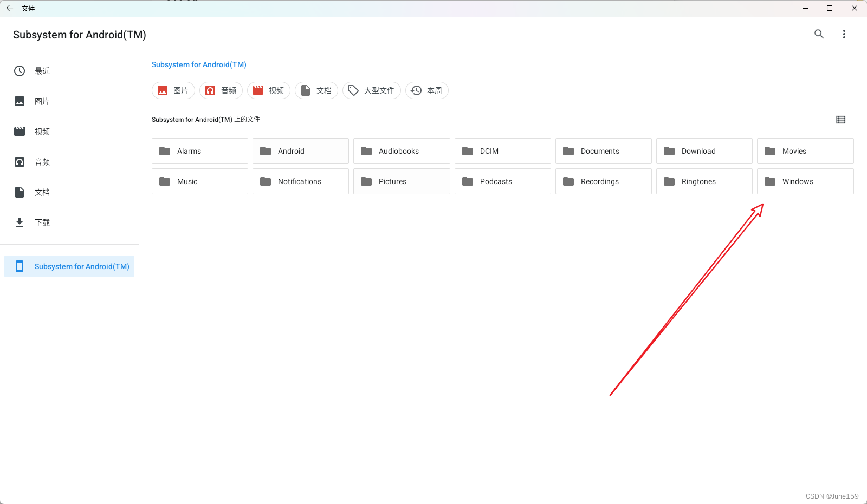This screenshot has height=504, width=867.
Task: Open the 下载 (Downloads) sidebar item
Action: tap(69, 222)
